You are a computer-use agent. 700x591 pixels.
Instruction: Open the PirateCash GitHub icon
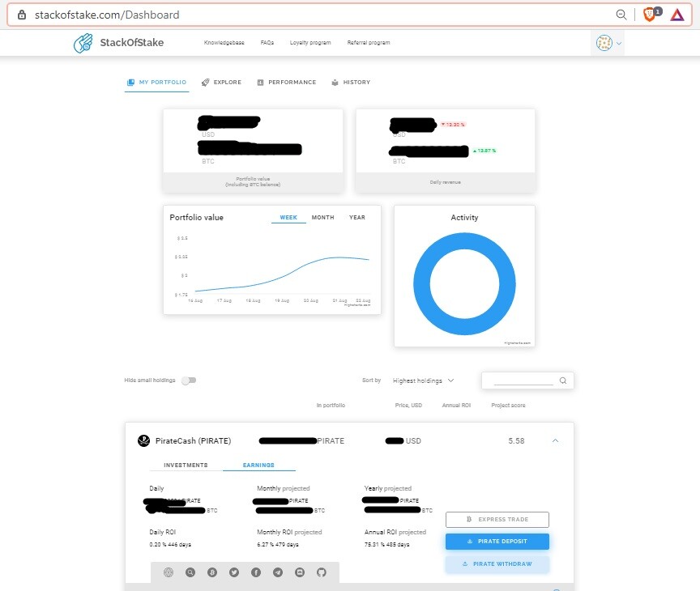(322, 572)
